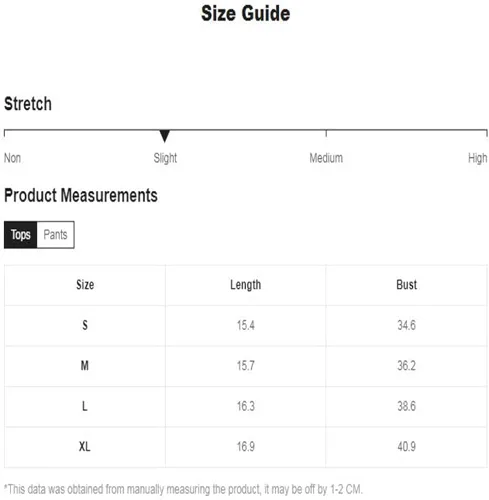Select the Slight stretch label
This screenshot has width=489, height=500.
tap(165, 158)
